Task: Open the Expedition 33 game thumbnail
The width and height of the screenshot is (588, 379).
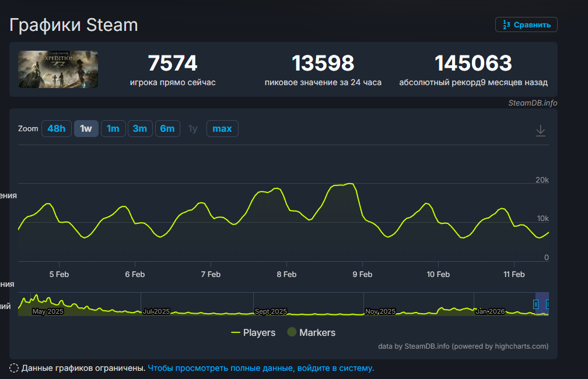Action: [x=58, y=69]
